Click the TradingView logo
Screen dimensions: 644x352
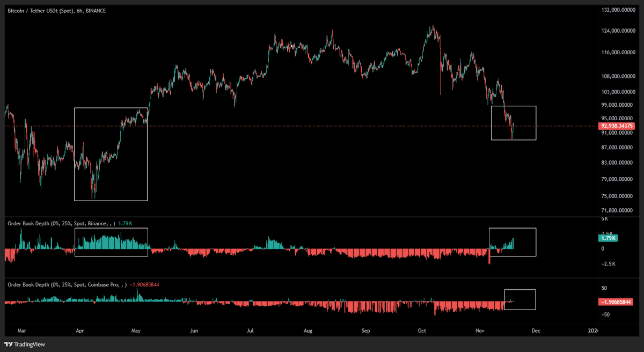(24, 344)
